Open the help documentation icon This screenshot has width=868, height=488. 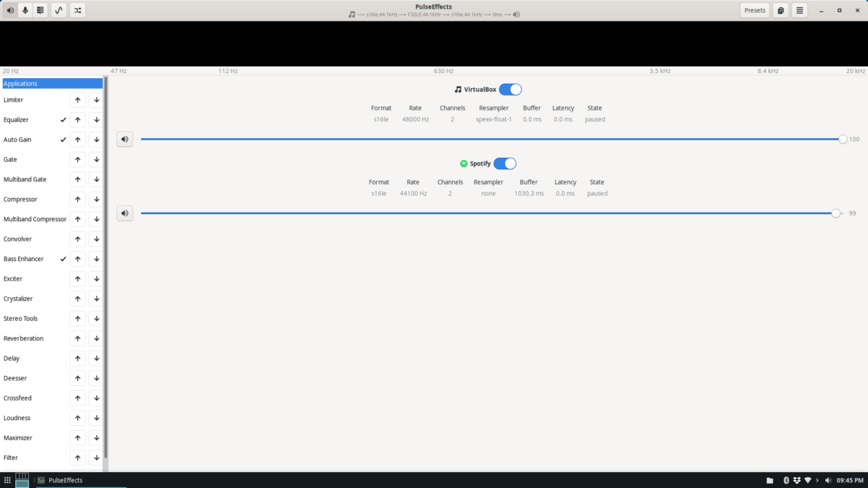coord(780,10)
